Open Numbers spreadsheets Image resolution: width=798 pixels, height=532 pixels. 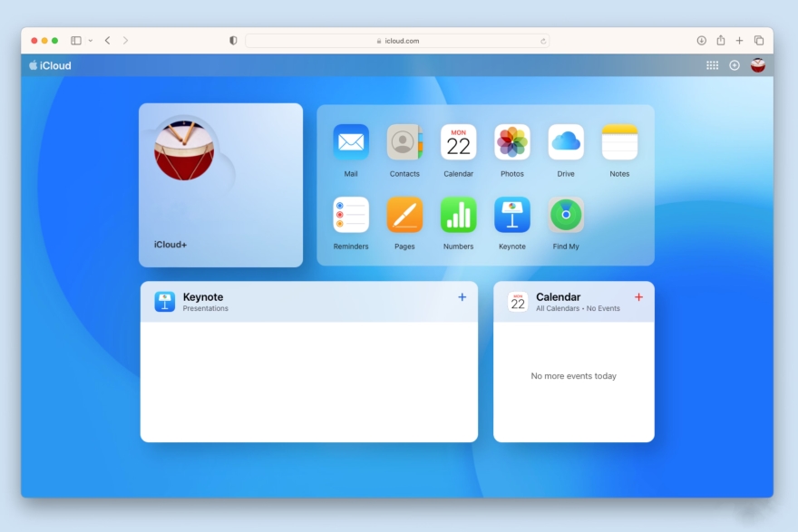pos(458,216)
